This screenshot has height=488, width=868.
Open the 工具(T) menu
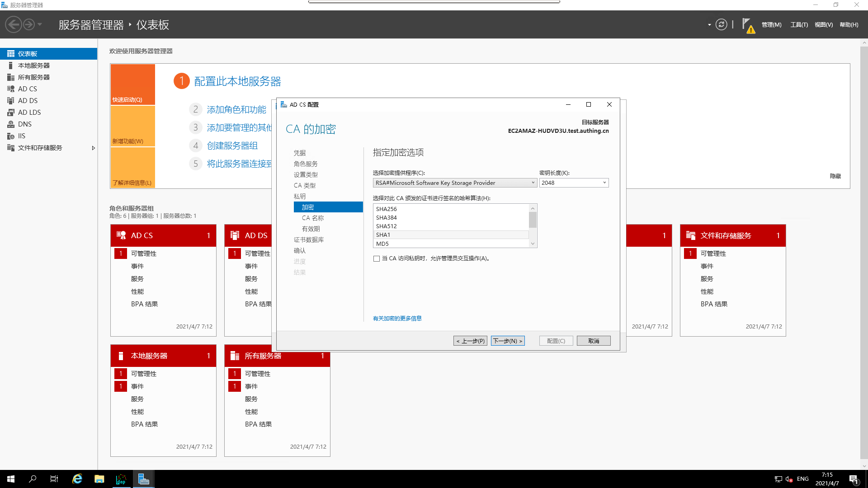coord(799,24)
